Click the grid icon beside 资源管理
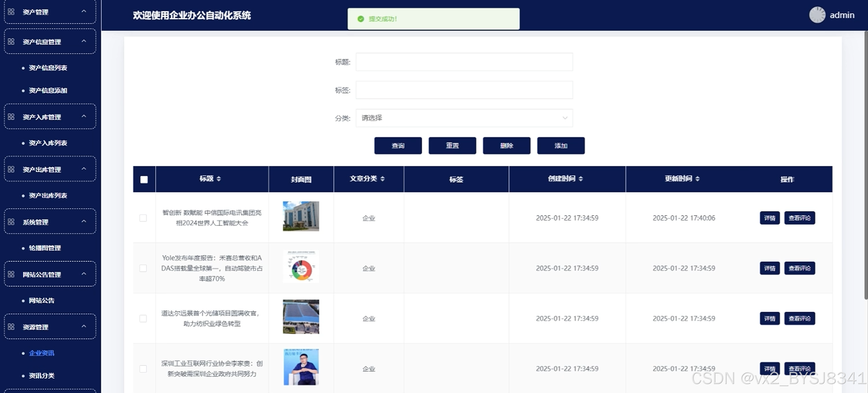The width and height of the screenshot is (868, 393). 11,327
